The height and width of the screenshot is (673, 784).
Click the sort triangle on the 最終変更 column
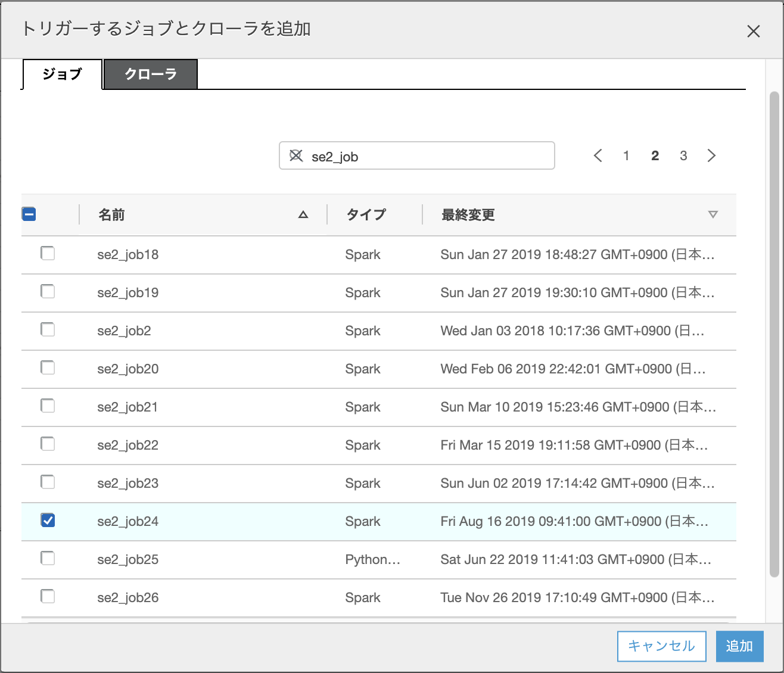coord(713,214)
